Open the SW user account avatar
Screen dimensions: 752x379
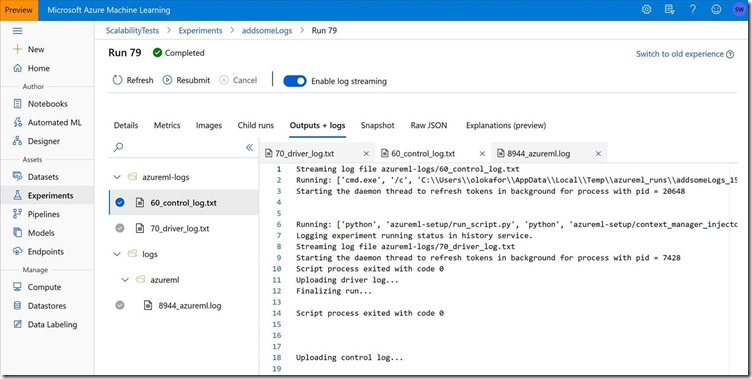pos(739,10)
